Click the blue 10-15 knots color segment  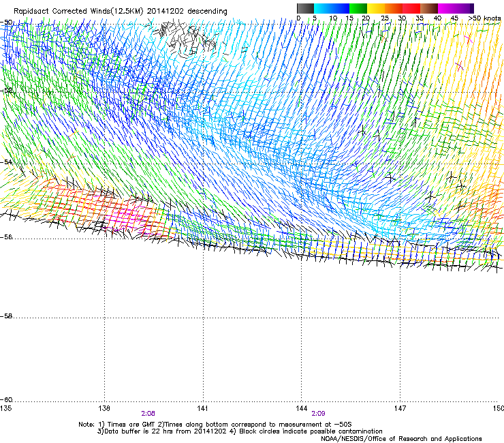point(341,8)
